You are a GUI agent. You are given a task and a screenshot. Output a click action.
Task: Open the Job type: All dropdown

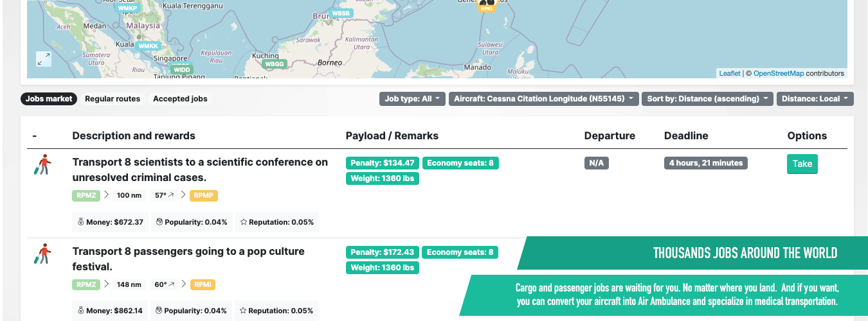(412, 99)
